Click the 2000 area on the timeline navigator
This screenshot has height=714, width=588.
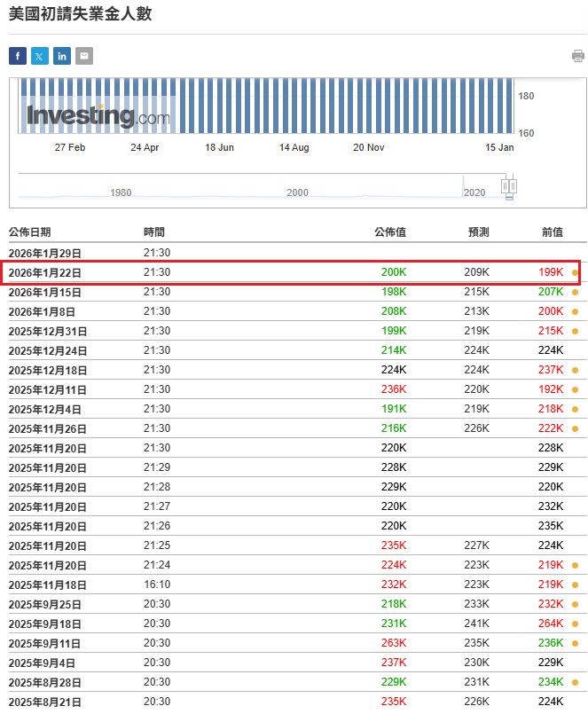(x=297, y=192)
